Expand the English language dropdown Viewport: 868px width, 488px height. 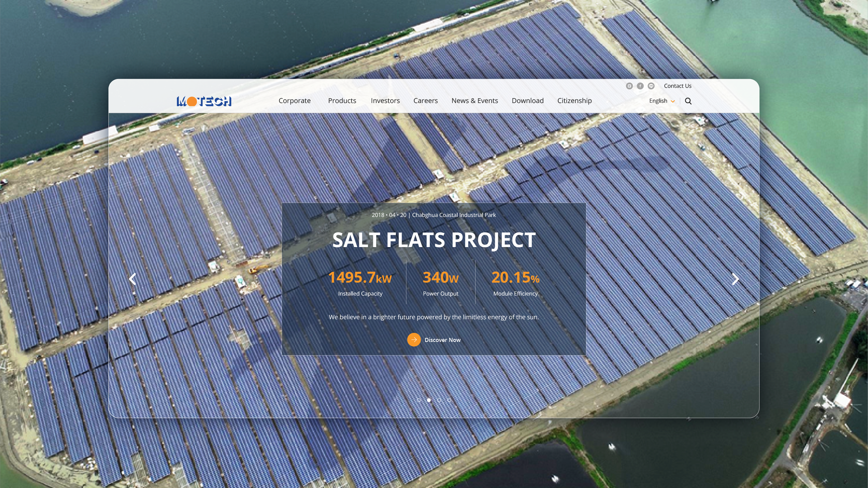click(662, 101)
